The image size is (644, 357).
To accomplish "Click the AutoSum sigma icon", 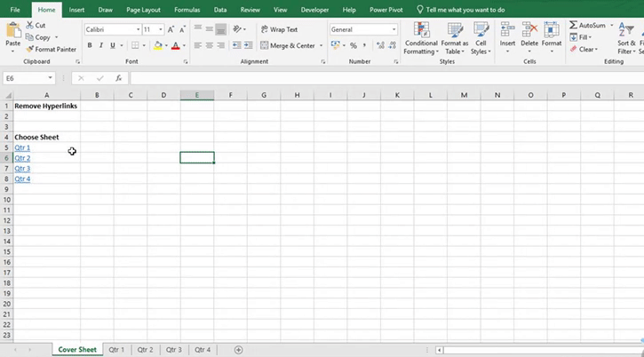I will 573,26.
